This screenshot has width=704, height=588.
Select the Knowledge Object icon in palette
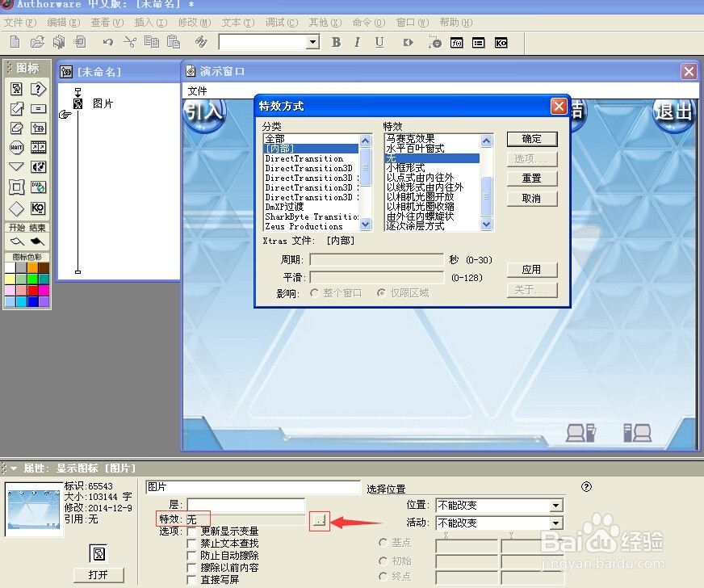(x=38, y=208)
